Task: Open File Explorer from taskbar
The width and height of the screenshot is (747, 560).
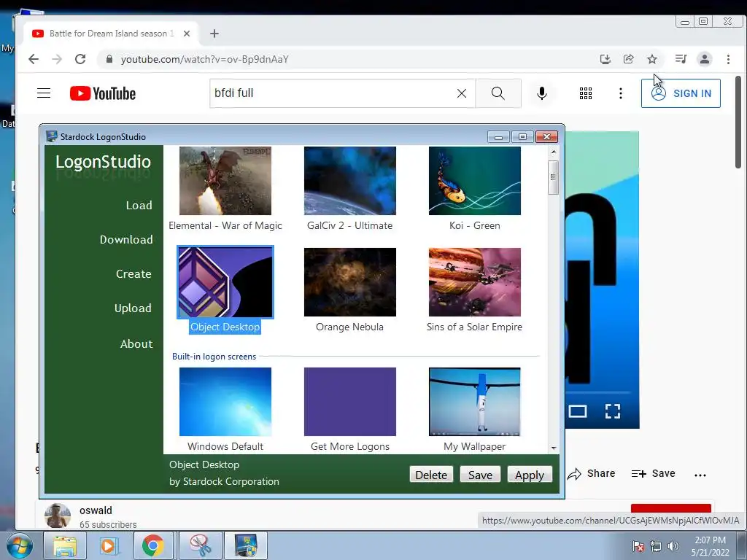Action: pyautogui.click(x=65, y=545)
